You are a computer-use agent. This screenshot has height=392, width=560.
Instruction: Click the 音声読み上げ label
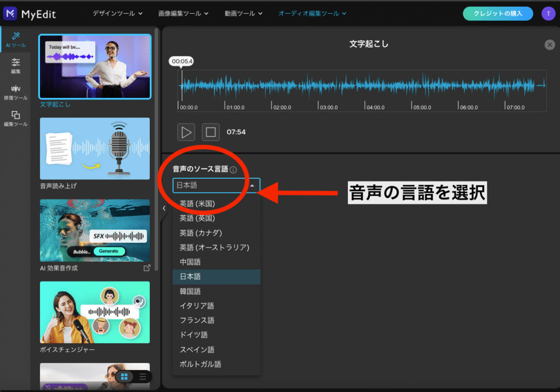(58, 186)
